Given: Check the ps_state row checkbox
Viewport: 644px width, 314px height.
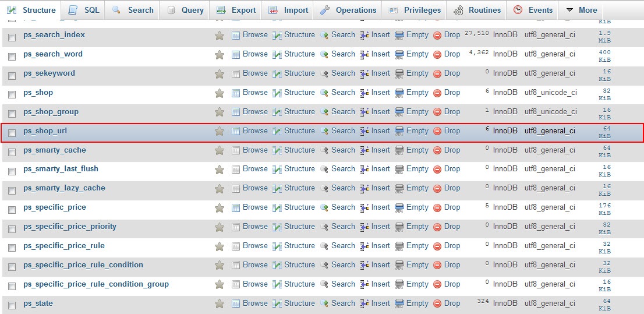Looking at the screenshot, I should (x=12, y=306).
